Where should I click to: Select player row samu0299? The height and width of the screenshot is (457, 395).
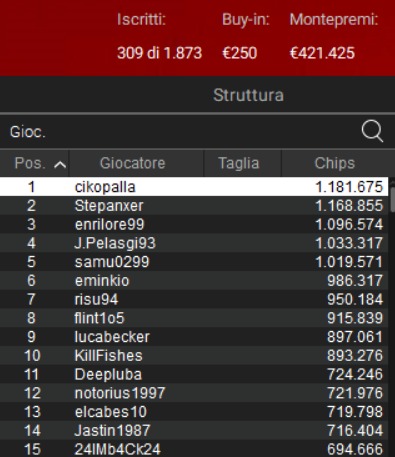[194, 262]
